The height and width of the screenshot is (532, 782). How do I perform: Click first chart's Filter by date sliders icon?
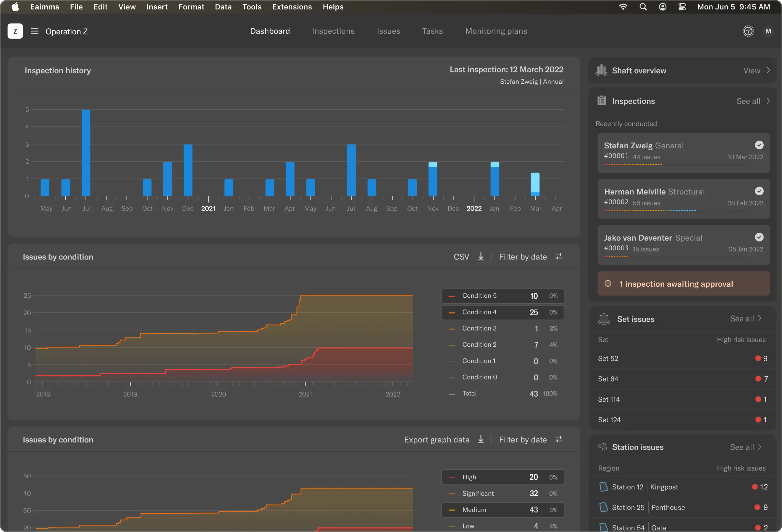click(559, 257)
